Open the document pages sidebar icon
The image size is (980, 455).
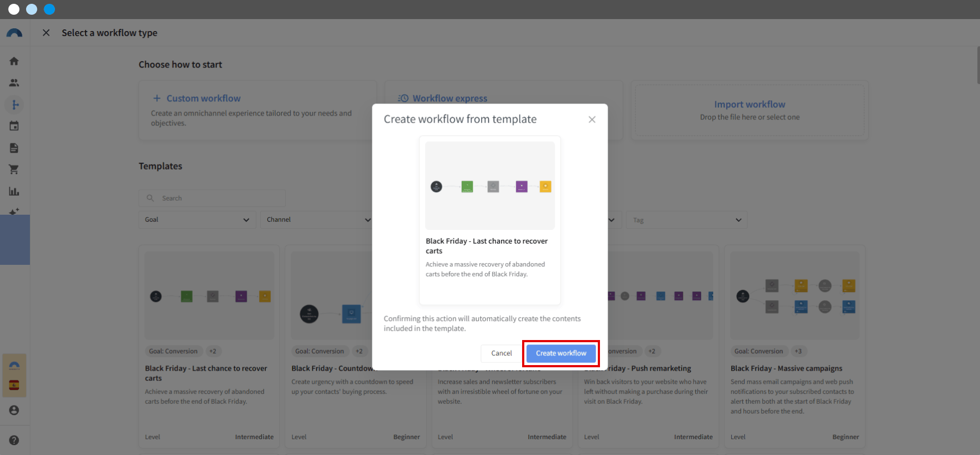14,148
